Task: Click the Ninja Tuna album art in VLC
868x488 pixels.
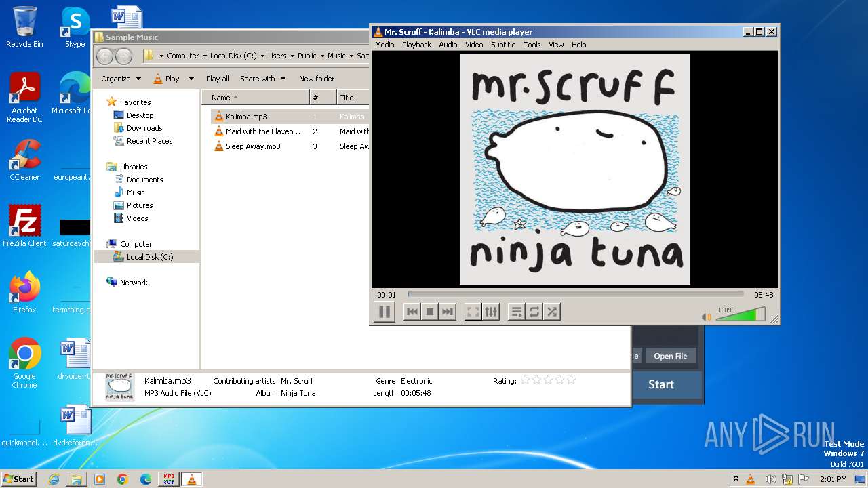Action: coord(575,169)
